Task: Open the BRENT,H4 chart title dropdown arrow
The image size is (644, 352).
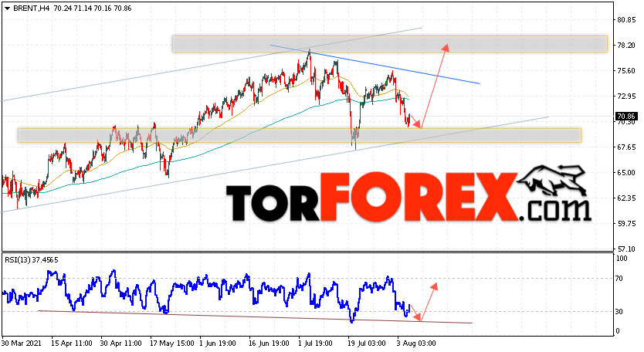Action: pos(7,8)
